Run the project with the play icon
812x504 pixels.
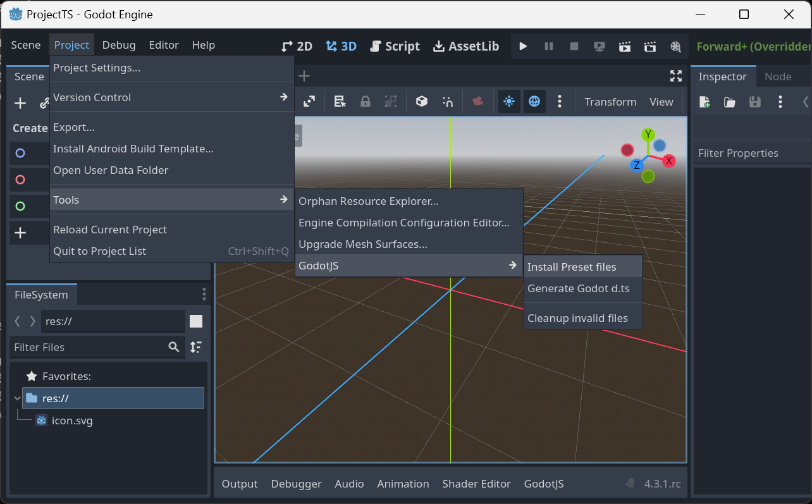pos(523,46)
